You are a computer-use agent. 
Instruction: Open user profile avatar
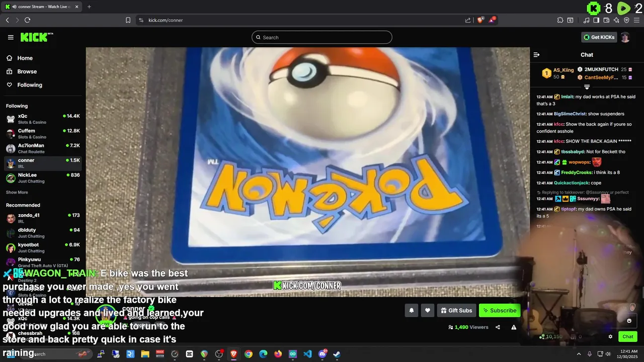click(625, 37)
